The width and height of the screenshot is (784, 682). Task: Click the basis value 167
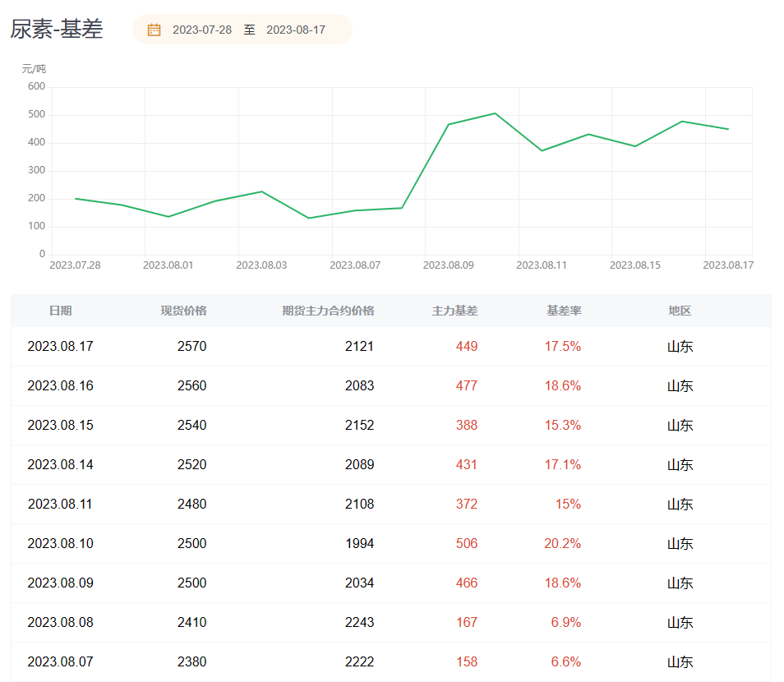click(x=467, y=623)
